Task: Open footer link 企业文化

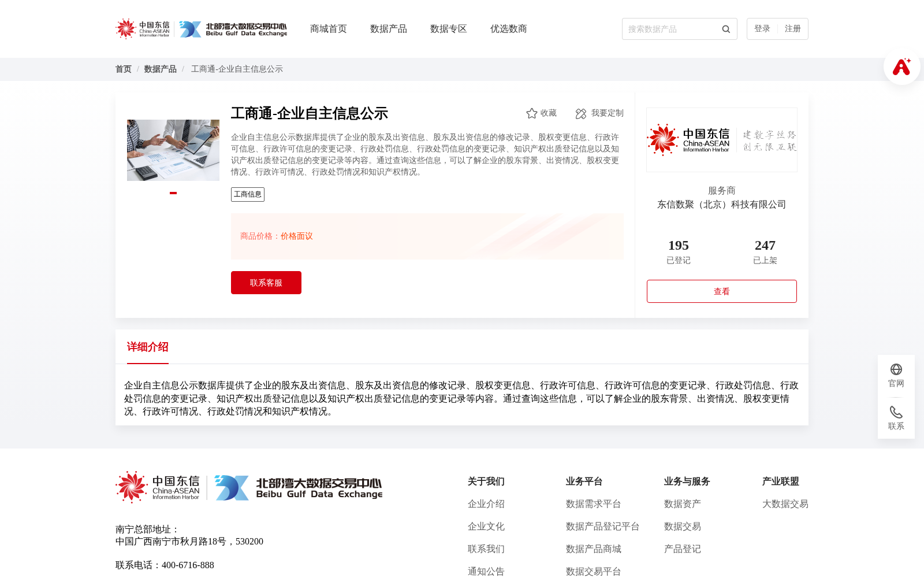Action: pos(486,527)
